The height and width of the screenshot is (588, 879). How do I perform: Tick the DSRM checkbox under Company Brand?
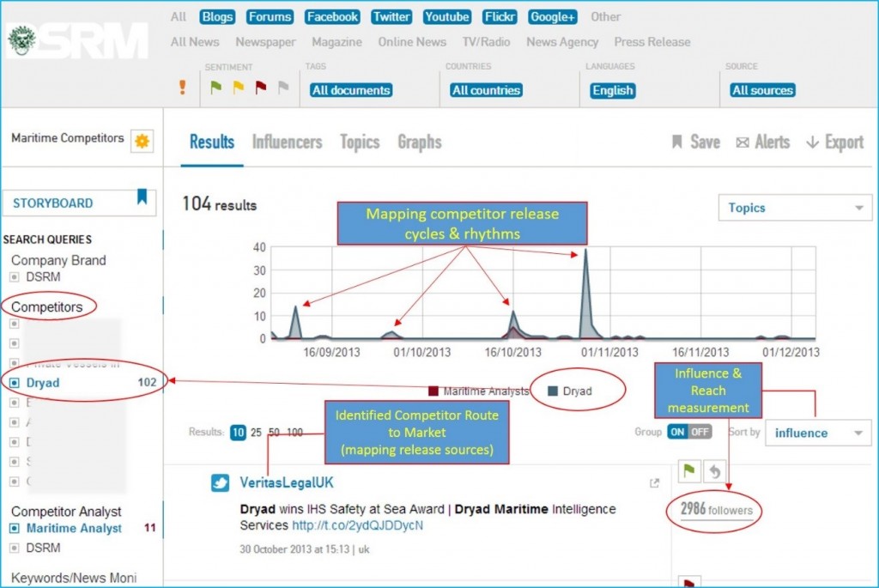[x=15, y=277]
